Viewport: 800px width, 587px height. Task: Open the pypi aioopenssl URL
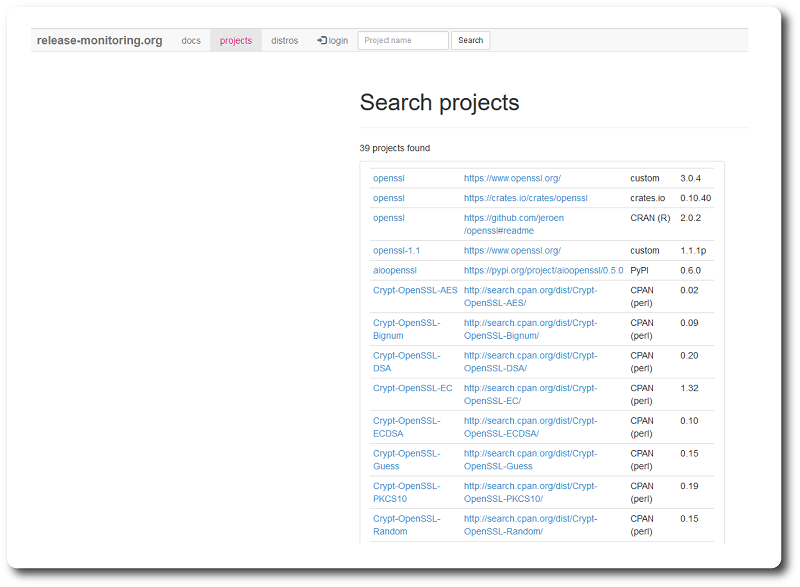543,270
